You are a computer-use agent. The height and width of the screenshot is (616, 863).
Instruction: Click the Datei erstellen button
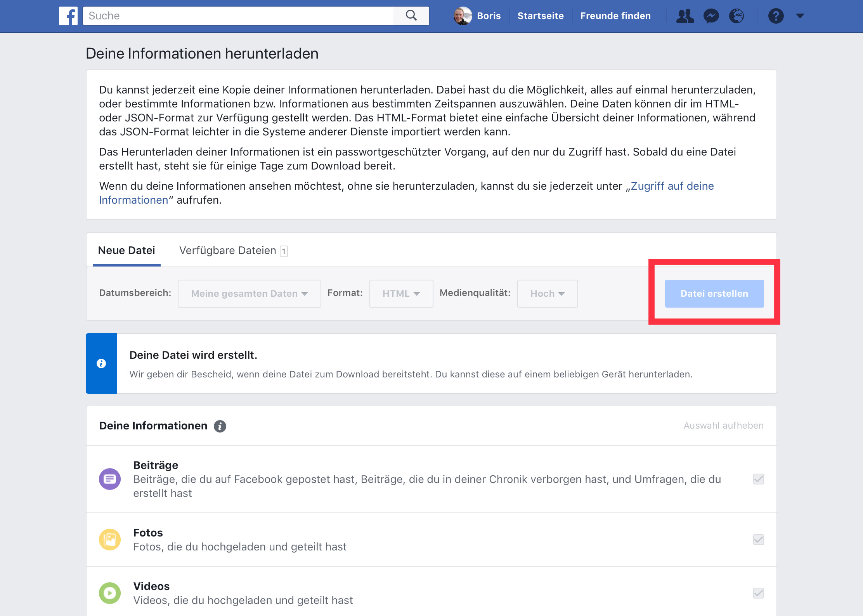(714, 294)
